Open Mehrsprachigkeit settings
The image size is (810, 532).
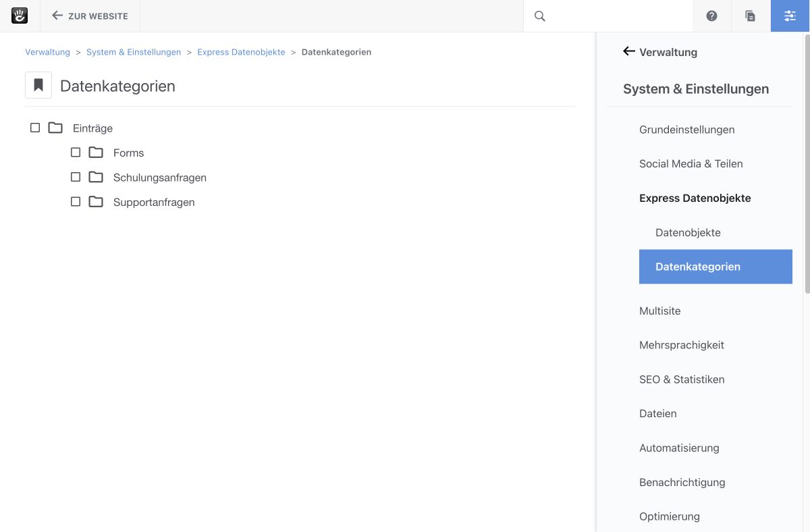681,345
